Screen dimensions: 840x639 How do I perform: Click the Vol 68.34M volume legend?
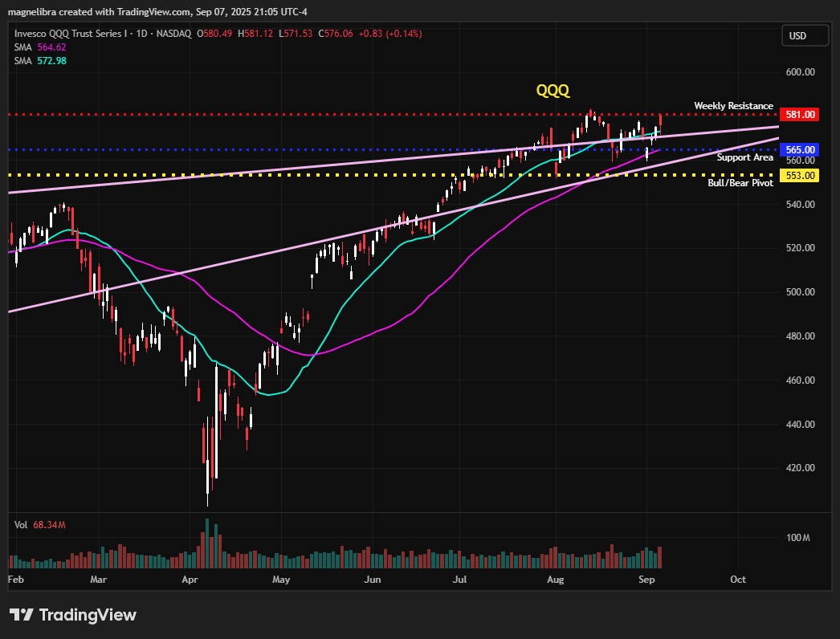pyautogui.click(x=39, y=525)
